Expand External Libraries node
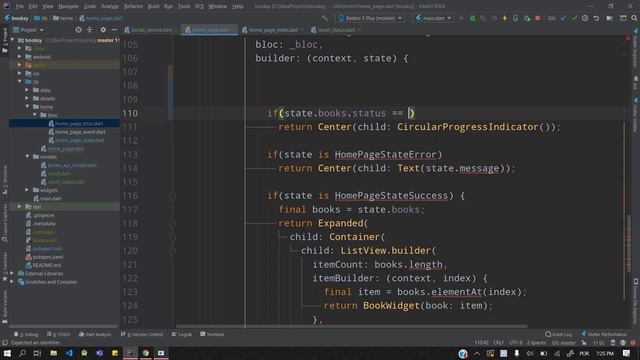The width and height of the screenshot is (640, 360). [12, 273]
